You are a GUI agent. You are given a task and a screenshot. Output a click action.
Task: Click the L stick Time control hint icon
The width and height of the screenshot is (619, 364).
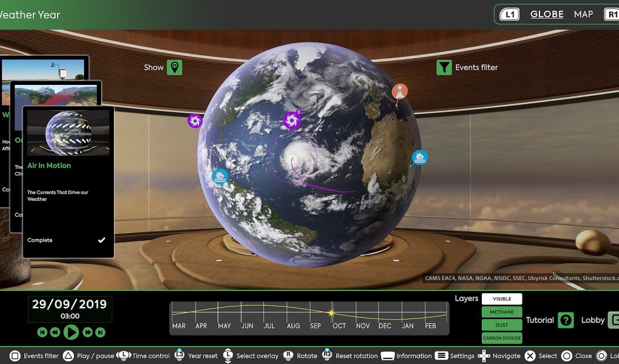(124, 355)
